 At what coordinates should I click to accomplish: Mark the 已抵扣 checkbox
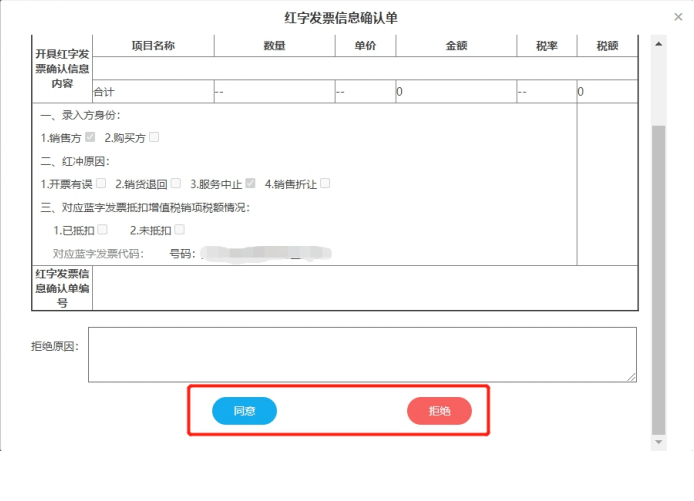coord(103,230)
